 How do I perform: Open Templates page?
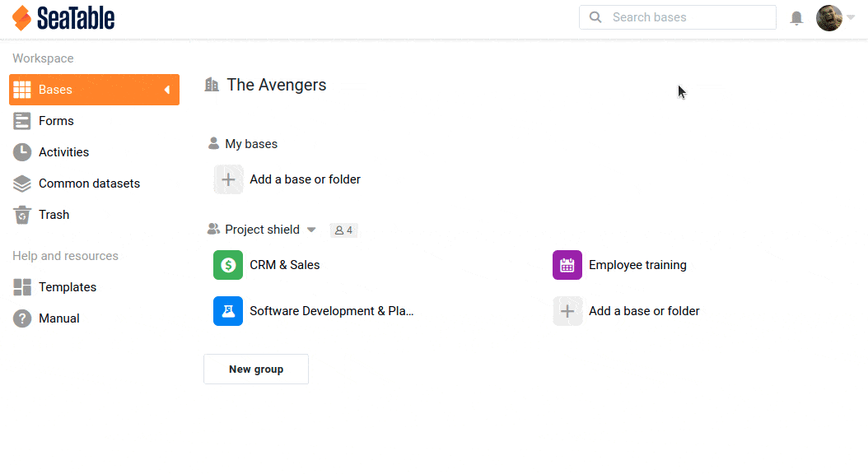coord(68,287)
